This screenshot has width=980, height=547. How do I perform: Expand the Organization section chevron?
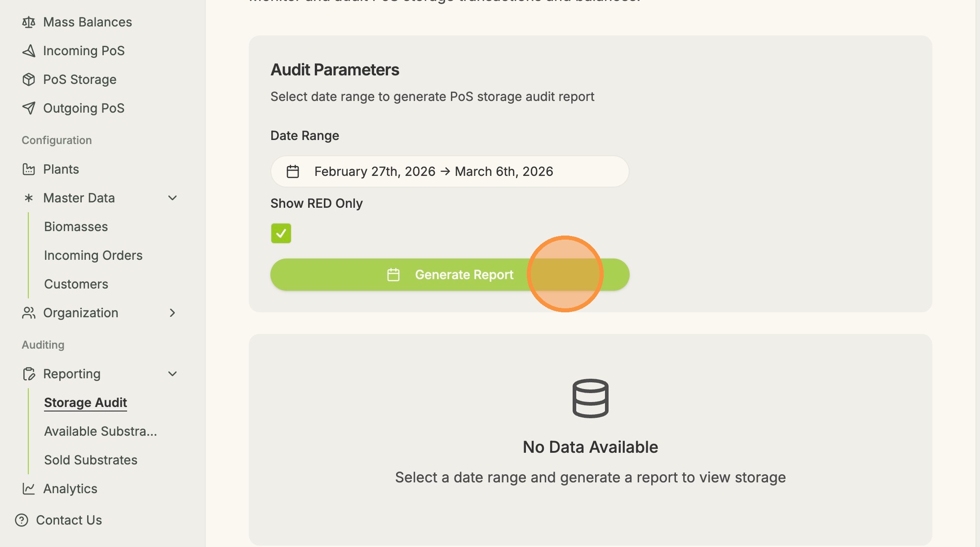[172, 313]
